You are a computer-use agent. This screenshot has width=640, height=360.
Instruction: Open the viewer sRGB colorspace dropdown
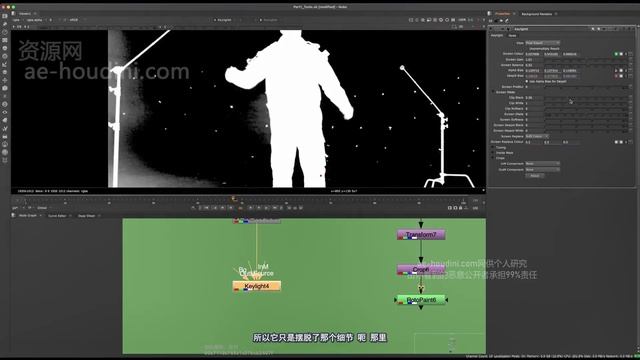click(76, 20)
